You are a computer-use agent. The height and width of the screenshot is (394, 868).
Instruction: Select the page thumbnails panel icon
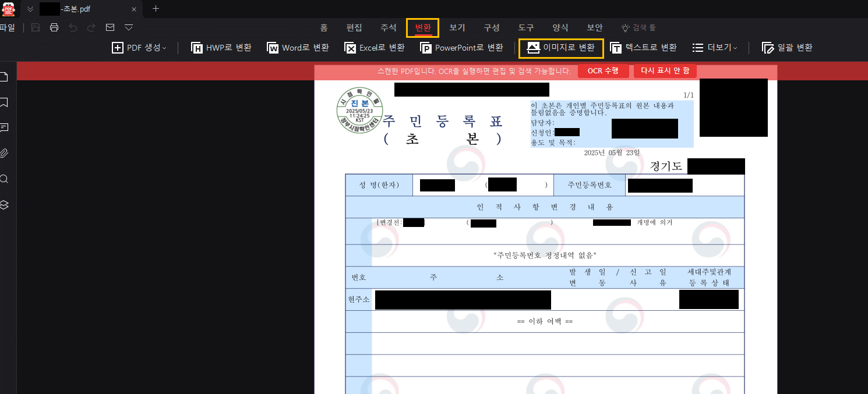tap(3, 76)
